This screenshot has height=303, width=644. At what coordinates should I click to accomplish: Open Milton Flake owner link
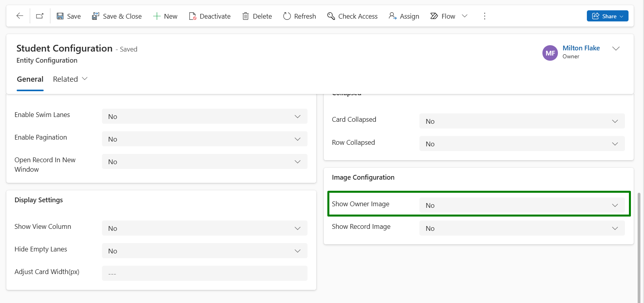(x=581, y=48)
